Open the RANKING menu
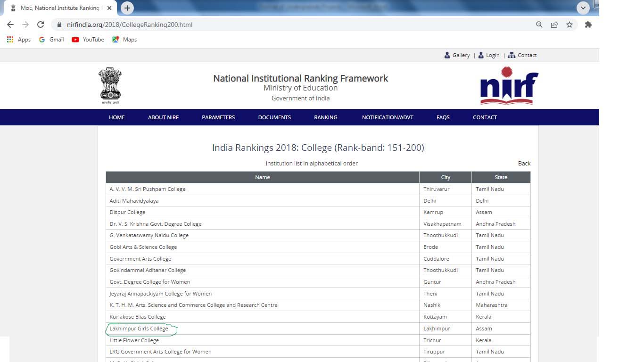Viewport: 644px width, 362px height. 326,117
